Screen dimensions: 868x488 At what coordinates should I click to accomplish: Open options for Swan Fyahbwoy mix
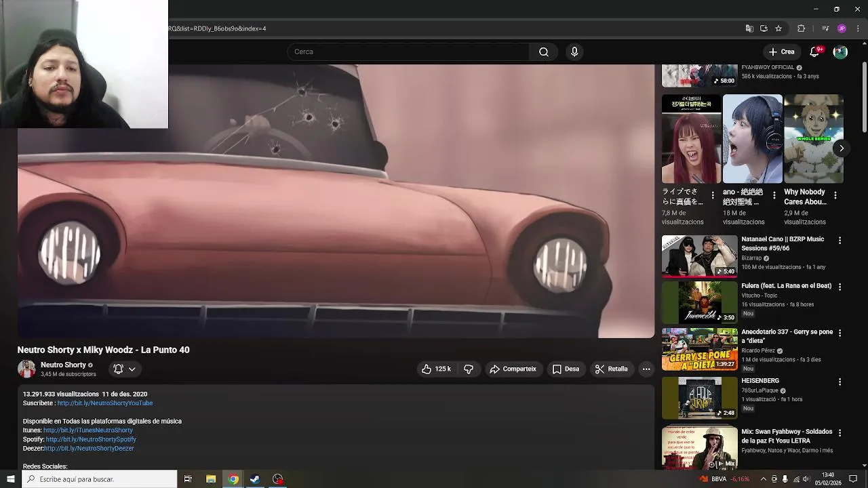(x=840, y=433)
